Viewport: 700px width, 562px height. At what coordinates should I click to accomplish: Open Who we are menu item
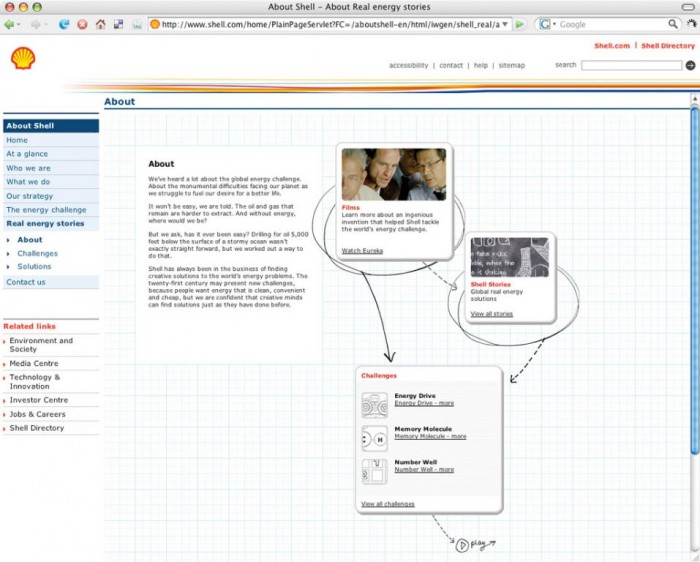tap(51, 168)
